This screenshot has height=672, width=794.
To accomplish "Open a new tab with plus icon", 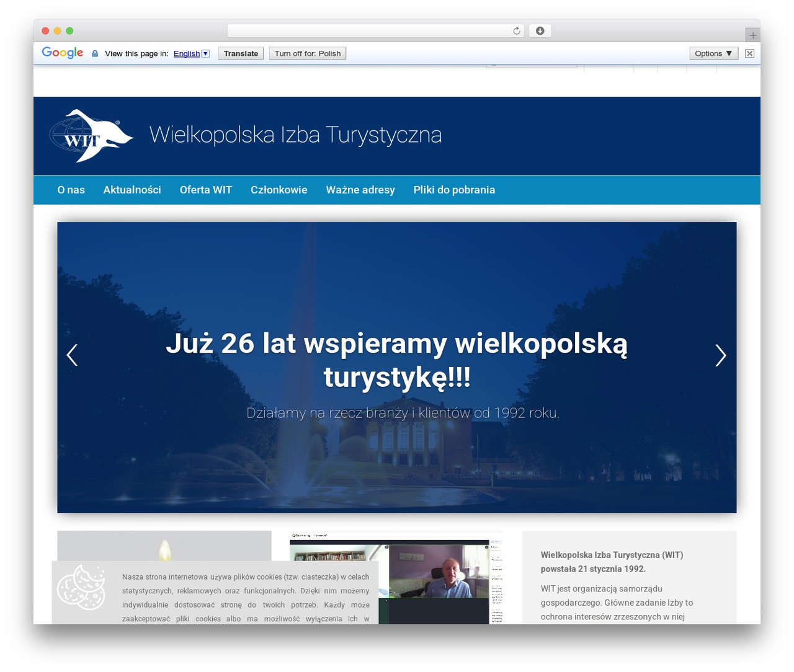I will click(752, 35).
